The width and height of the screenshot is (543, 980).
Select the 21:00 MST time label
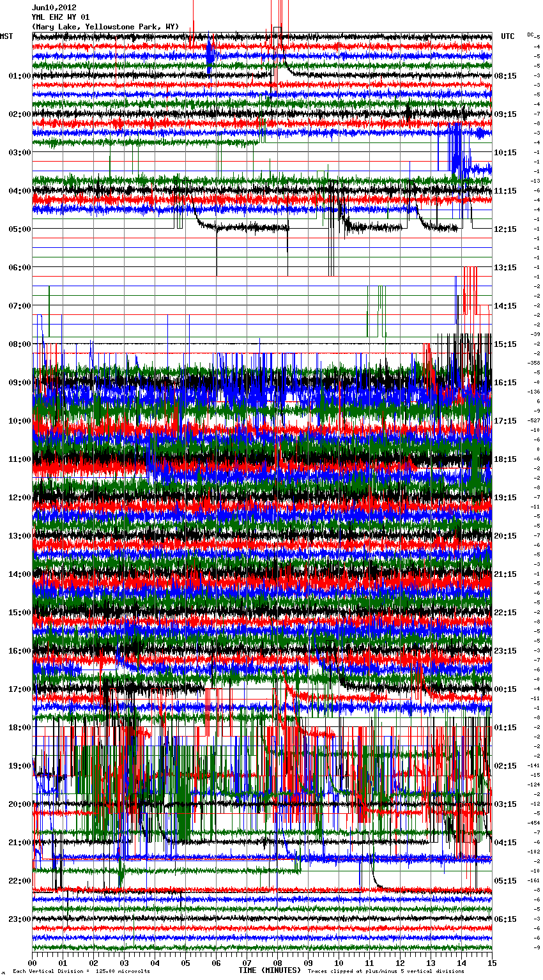pos(20,843)
